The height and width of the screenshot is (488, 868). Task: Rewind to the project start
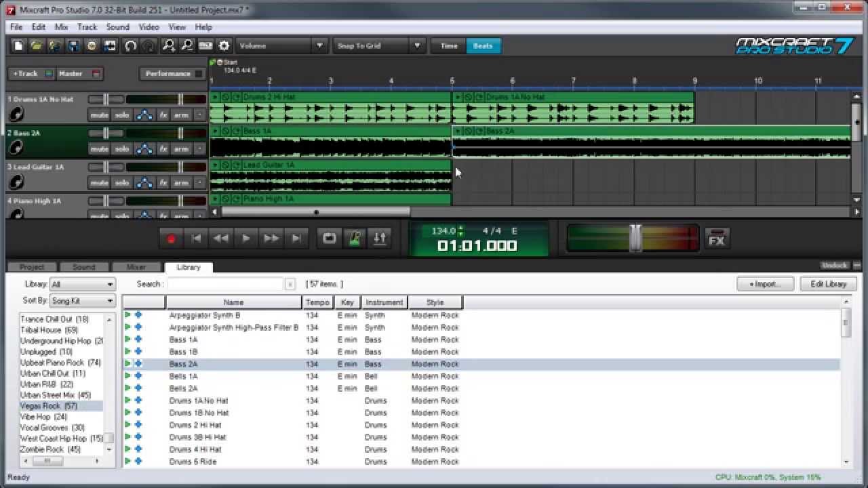click(196, 239)
